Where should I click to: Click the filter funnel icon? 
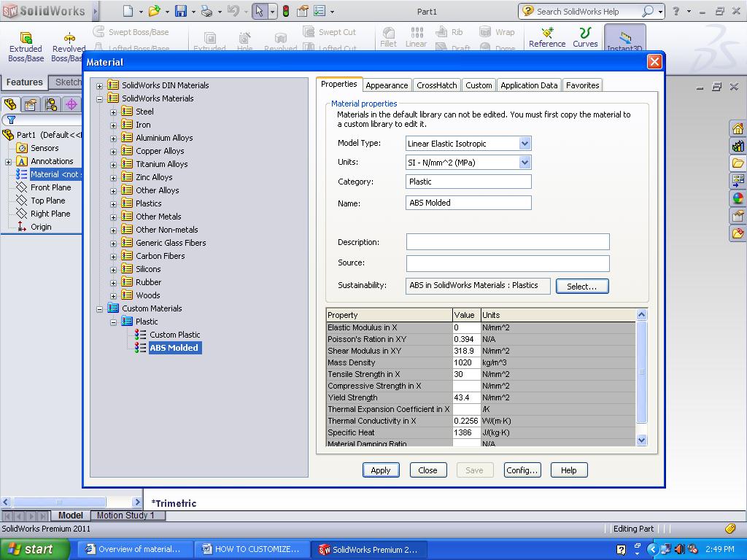point(11,120)
